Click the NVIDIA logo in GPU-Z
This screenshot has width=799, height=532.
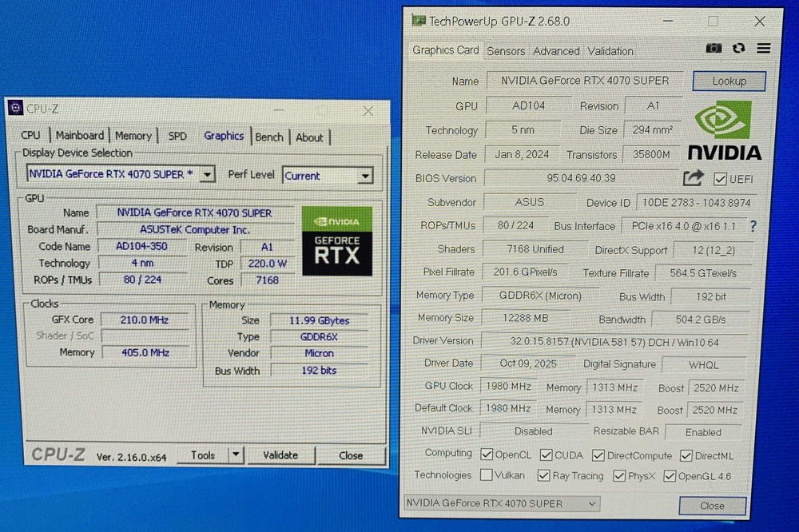[725, 130]
